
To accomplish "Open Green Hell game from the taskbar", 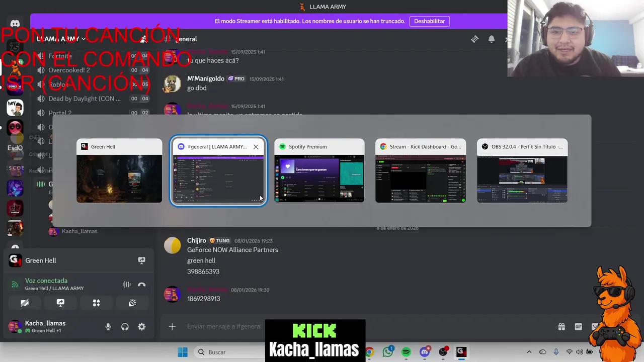I will coord(461,352).
